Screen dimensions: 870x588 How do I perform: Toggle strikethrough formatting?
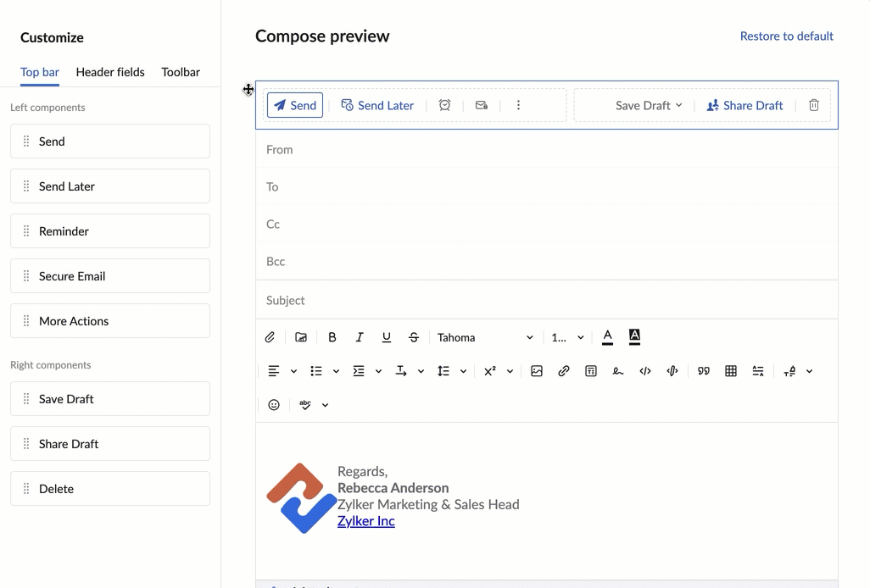[413, 336]
